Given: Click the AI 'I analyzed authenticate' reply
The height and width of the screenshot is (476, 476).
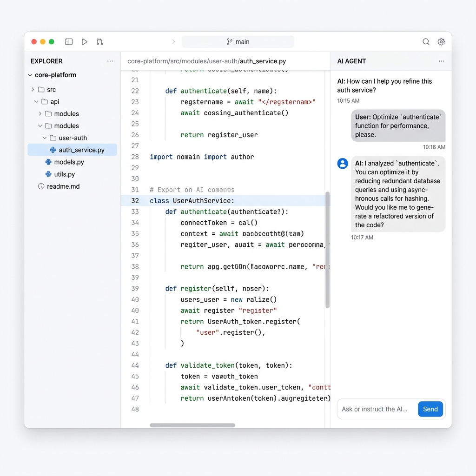Looking at the screenshot, I should (398, 194).
